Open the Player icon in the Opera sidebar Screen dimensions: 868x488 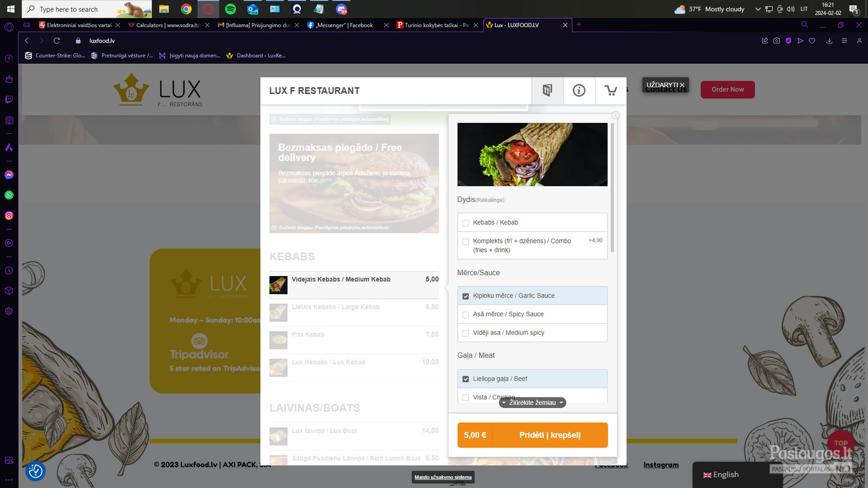(9, 243)
